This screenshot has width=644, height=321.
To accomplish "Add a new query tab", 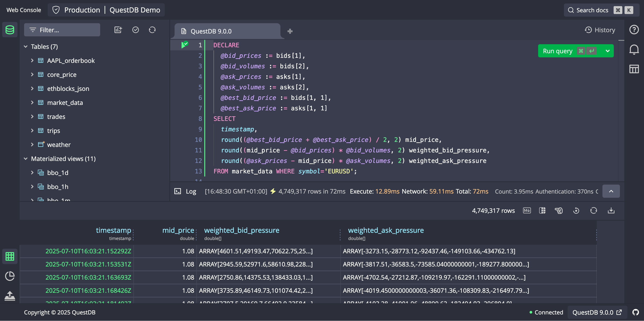I will coord(290,31).
